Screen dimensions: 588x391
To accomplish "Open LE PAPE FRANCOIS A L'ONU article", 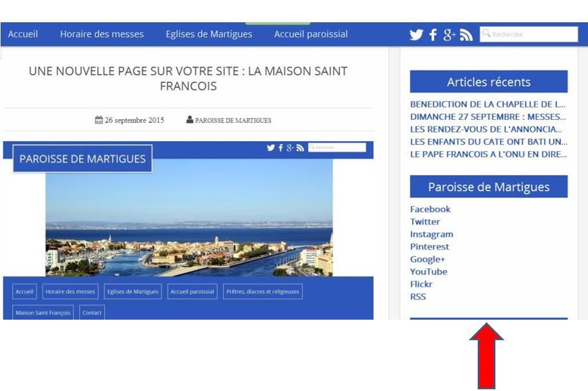I will coord(488,154).
